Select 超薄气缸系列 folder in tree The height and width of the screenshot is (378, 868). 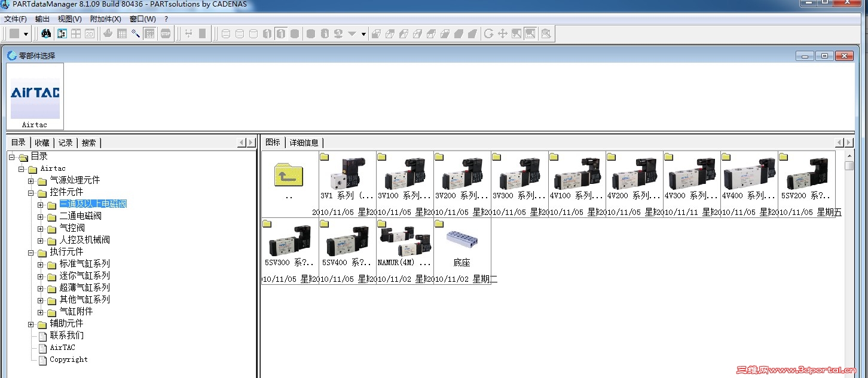pos(84,288)
